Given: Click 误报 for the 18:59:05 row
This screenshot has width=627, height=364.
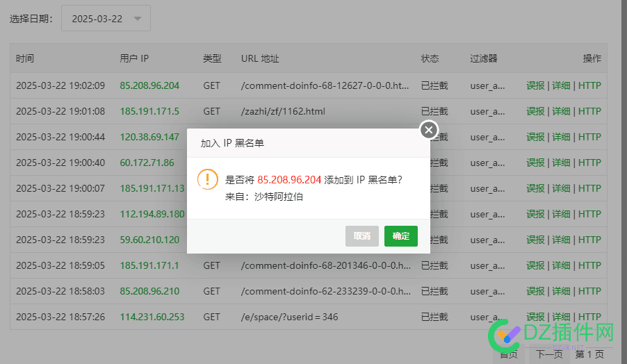Looking at the screenshot, I should tap(535, 265).
